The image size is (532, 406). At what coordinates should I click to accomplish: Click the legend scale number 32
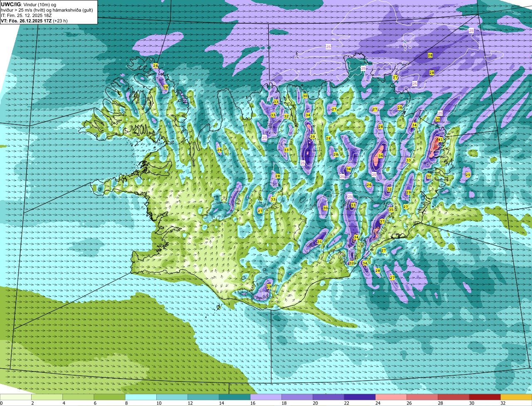[503, 403]
